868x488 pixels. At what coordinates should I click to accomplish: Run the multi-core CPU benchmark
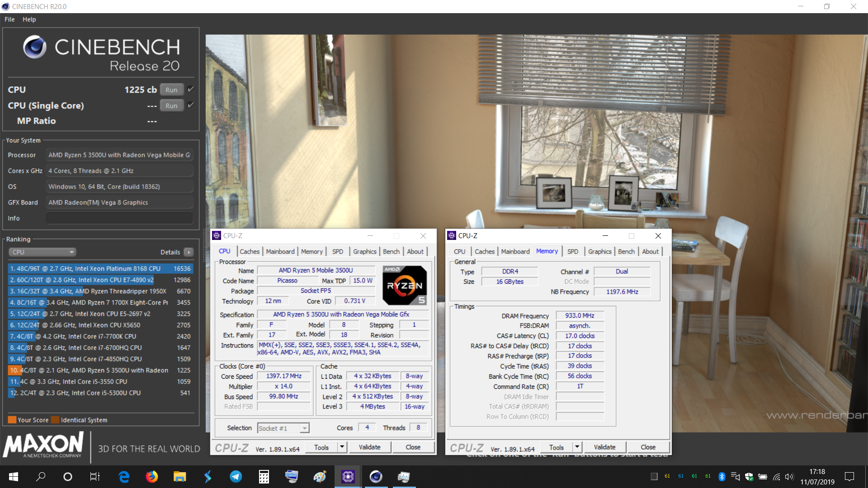tap(171, 89)
